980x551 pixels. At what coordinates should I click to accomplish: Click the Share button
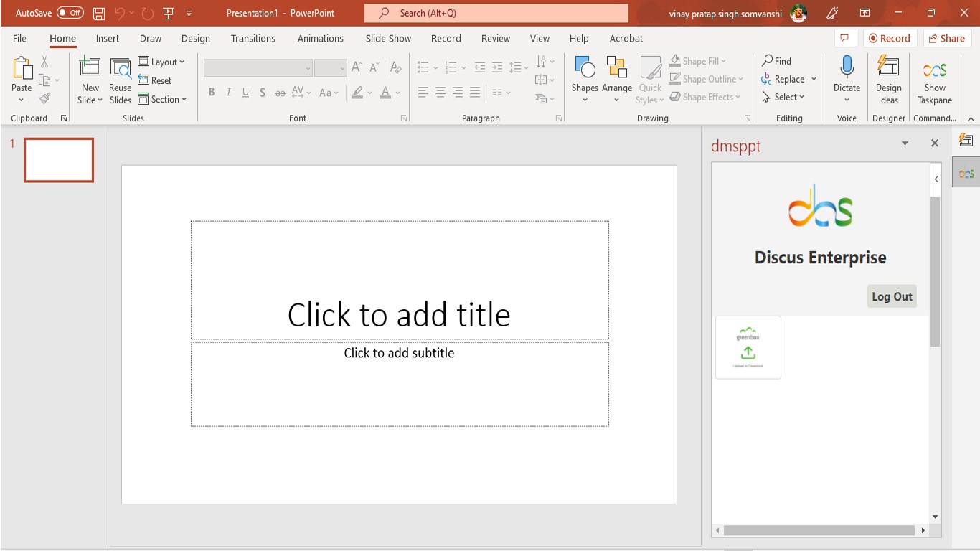(x=947, y=39)
